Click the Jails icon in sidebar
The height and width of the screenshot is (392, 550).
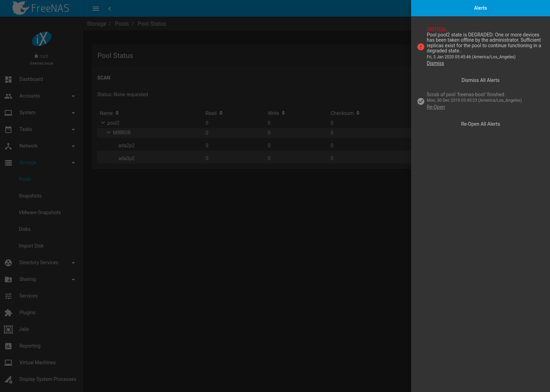click(x=8, y=330)
